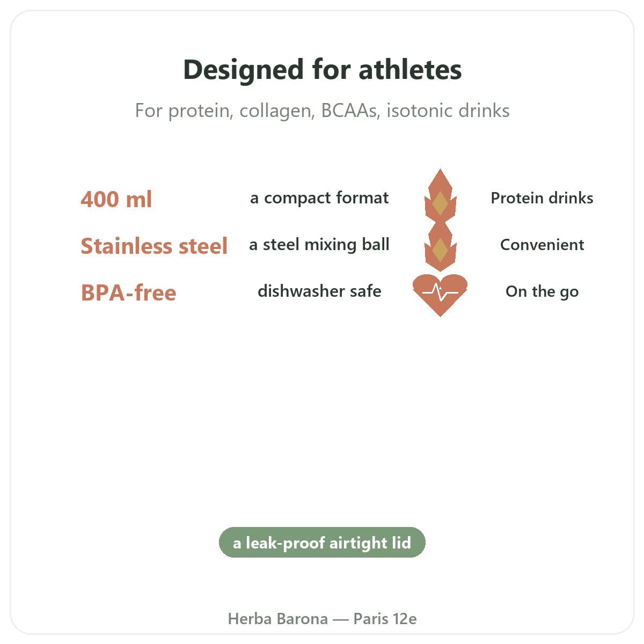Click the dishwasher safe text
The width and height of the screenshot is (644, 644).
pyautogui.click(x=319, y=291)
